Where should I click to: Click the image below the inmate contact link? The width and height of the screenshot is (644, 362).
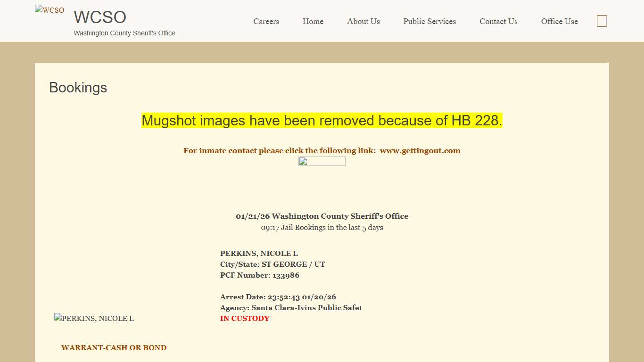(x=322, y=162)
